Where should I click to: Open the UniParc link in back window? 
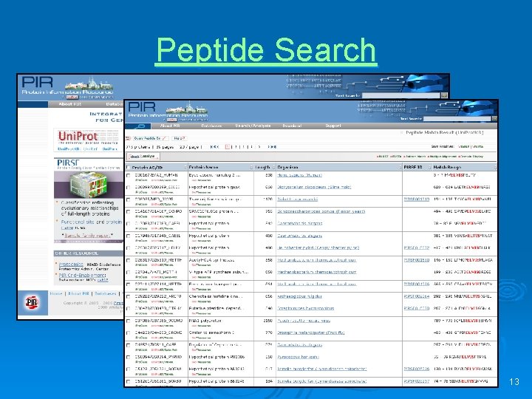109,149
